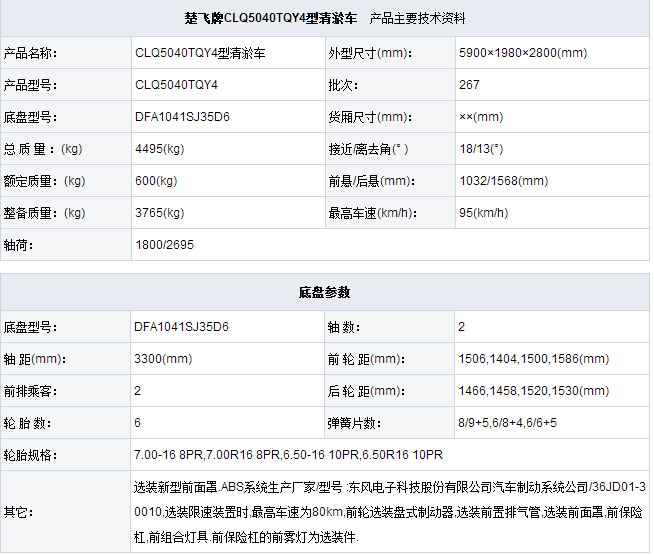Select product name value CLQ5040TQY4型清淤车

click(200, 53)
